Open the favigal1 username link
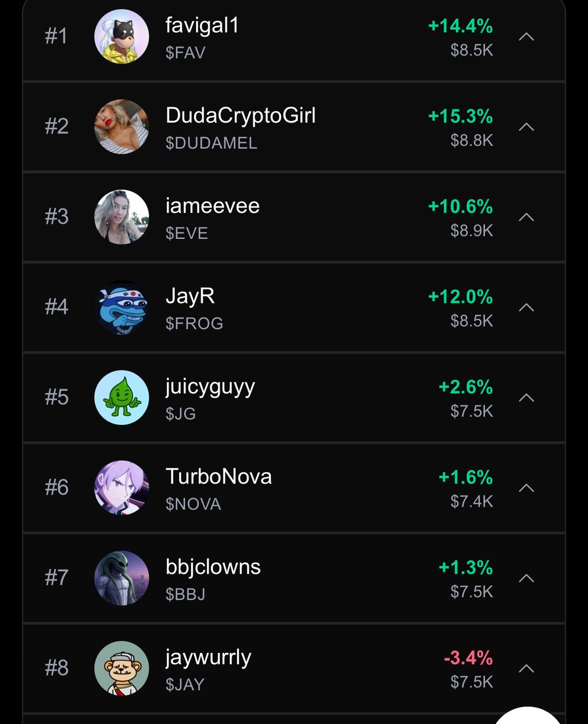This screenshot has height=724, width=588. [x=202, y=26]
